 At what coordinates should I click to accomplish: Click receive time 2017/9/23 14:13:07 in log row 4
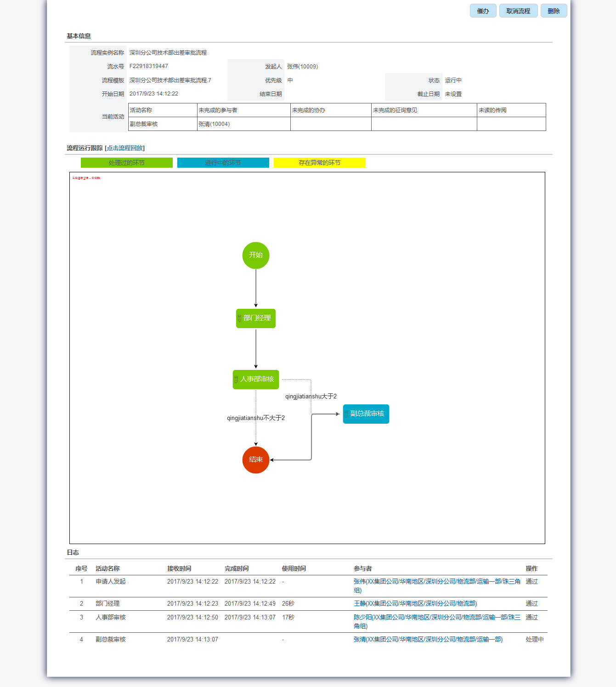coord(192,639)
